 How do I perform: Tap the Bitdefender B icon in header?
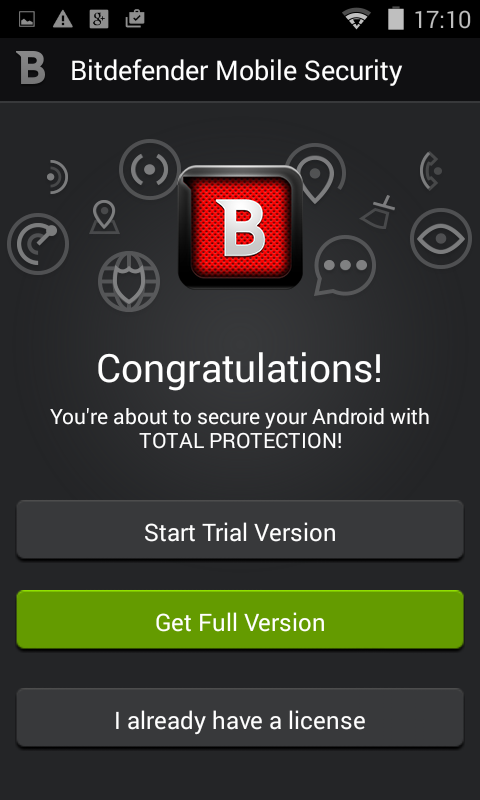[x=31, y=67]
